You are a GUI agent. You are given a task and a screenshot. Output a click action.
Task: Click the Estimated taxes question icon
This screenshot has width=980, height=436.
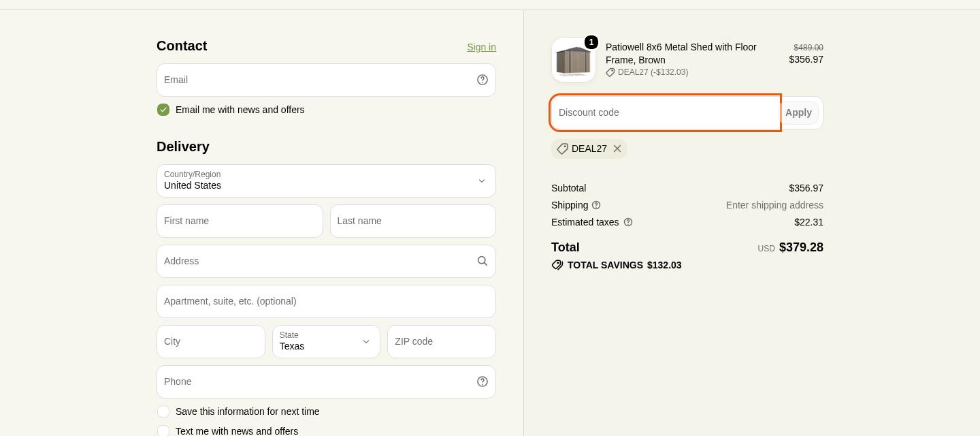pyautogui.click(x=628, y=222)
